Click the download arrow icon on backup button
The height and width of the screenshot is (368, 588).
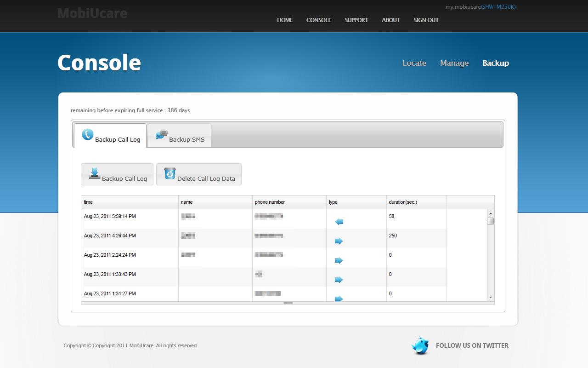95,173
